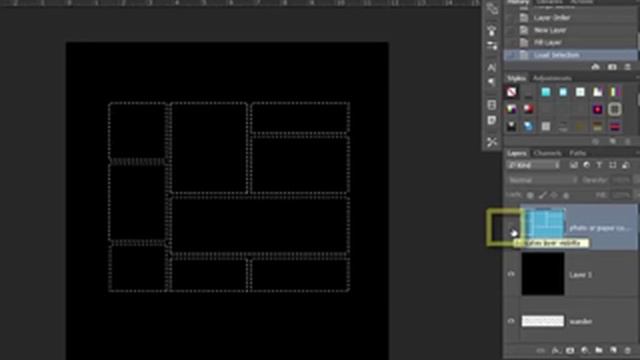640x360 pixels.
Task: Delete layer with trash icon
Action: [627, 351]
